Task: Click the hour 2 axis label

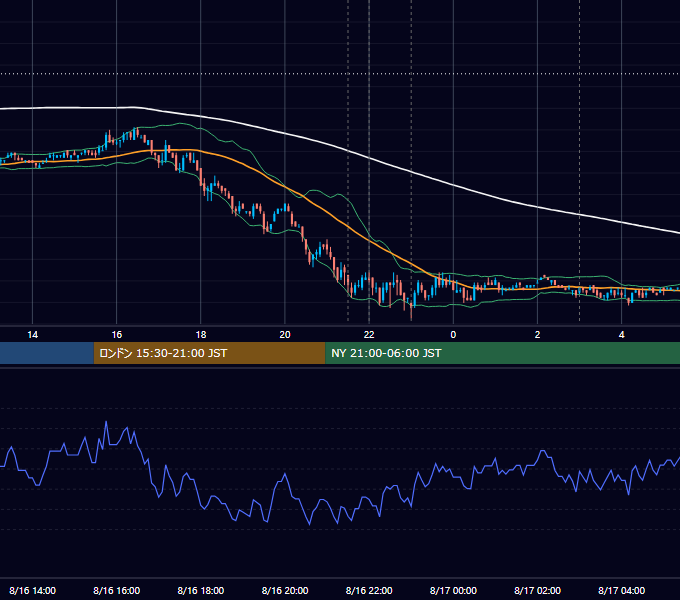Action: coord(537,335)
